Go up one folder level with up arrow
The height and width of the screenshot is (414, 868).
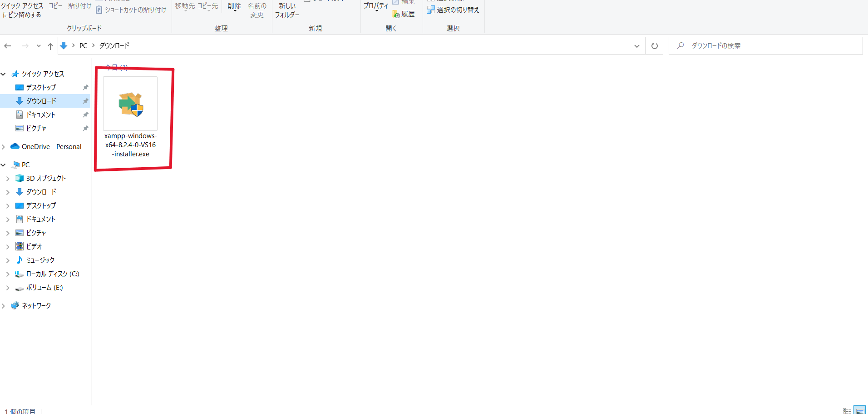(x=50, y=46)
